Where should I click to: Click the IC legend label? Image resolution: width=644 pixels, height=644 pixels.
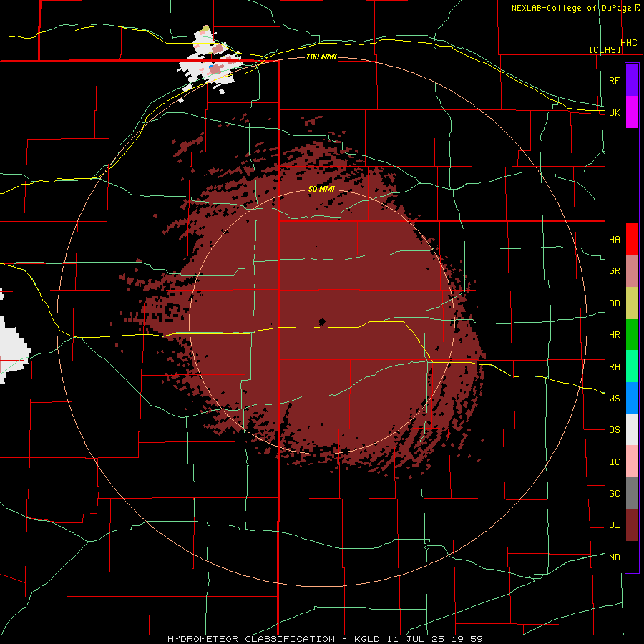pyautogui.click(x=614, y=462)
